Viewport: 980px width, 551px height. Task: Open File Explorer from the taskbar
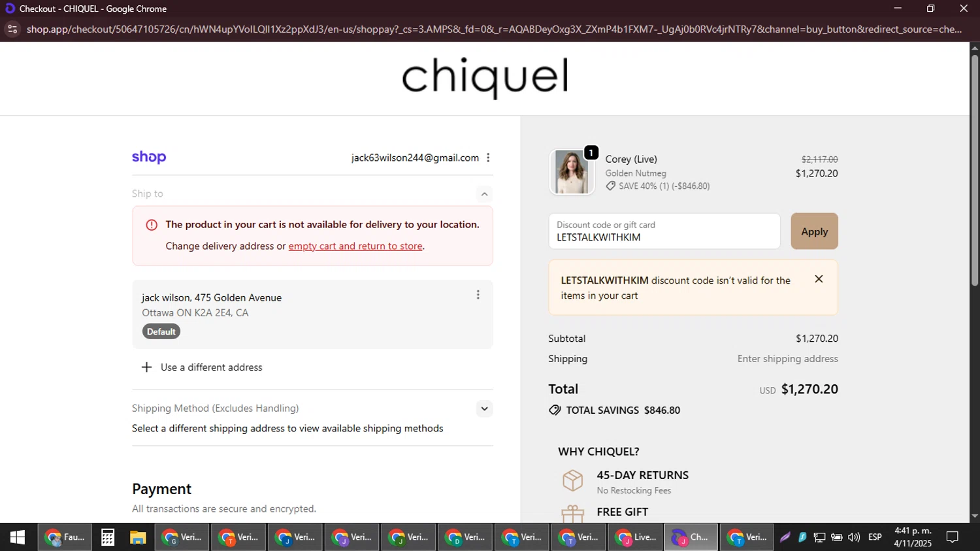coord(138,537)
